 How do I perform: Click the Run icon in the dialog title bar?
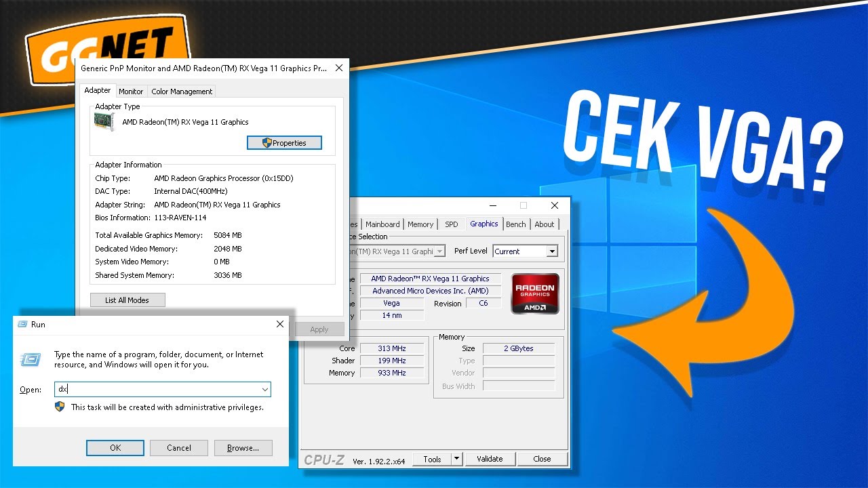click(22, 324)
